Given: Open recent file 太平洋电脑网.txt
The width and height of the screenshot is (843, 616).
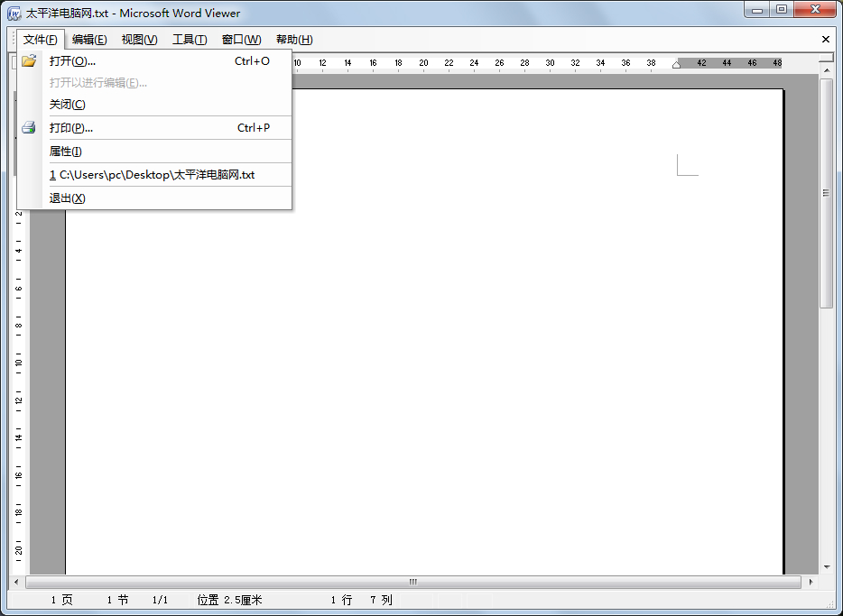Looking at the screenshot, I should coord(155,175).
